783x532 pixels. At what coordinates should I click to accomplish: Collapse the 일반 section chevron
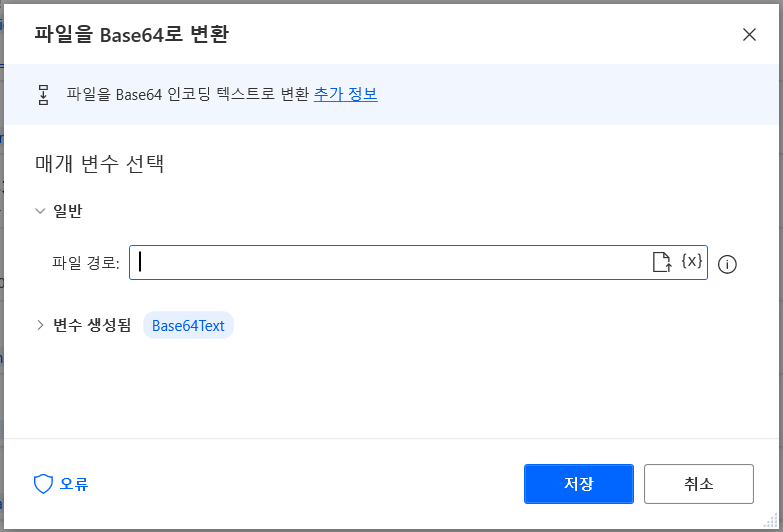[40, 211]
